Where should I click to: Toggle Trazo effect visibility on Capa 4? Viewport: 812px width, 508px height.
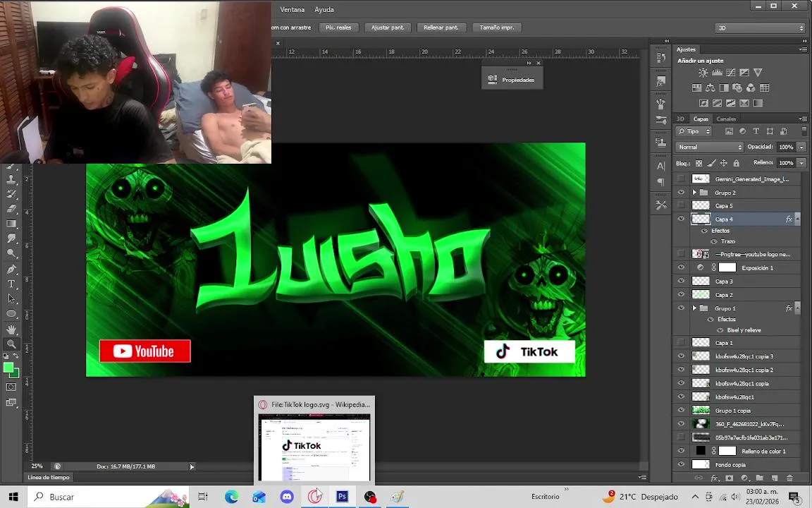click(x=713, y=241)
